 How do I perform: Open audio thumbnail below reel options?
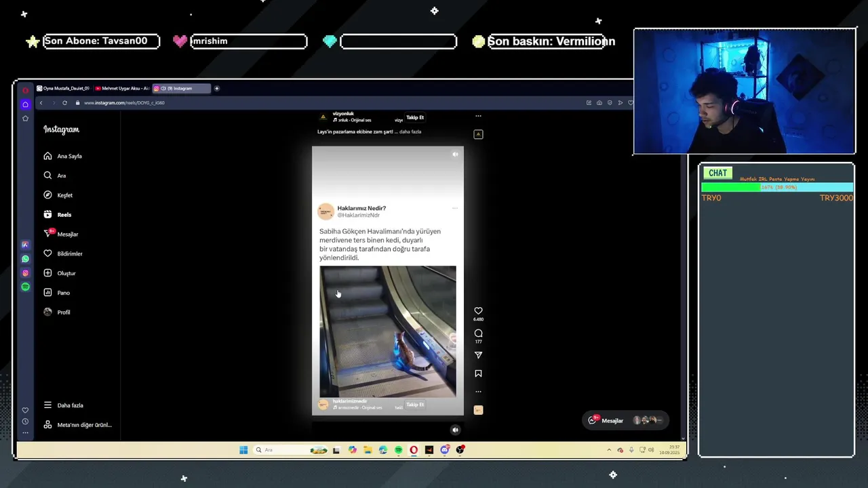tap(478, 410)
